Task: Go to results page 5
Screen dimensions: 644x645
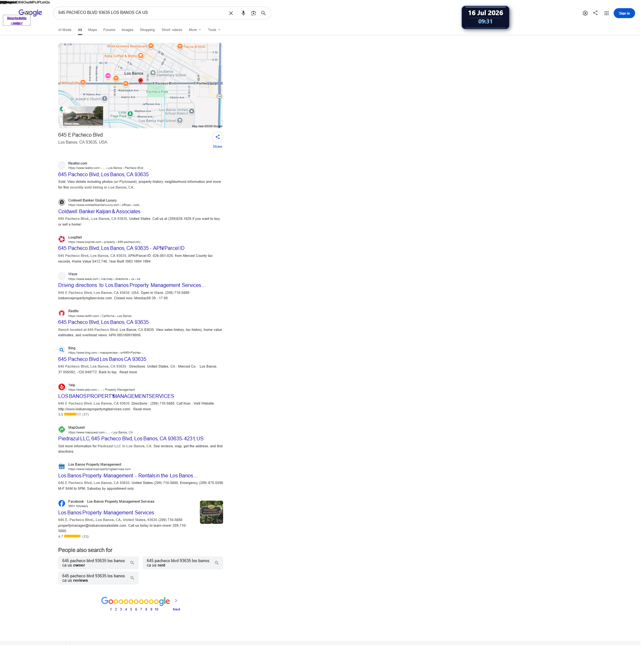Action: 132,613
